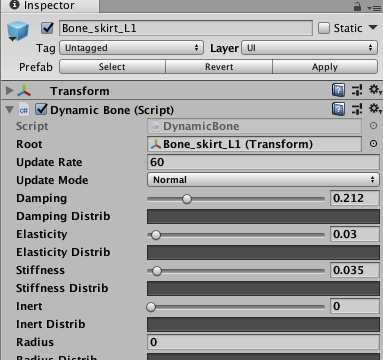Viewport: 383px width, 360px height.
Task: Click the Stiffness label
Action: tap(40, 270)
